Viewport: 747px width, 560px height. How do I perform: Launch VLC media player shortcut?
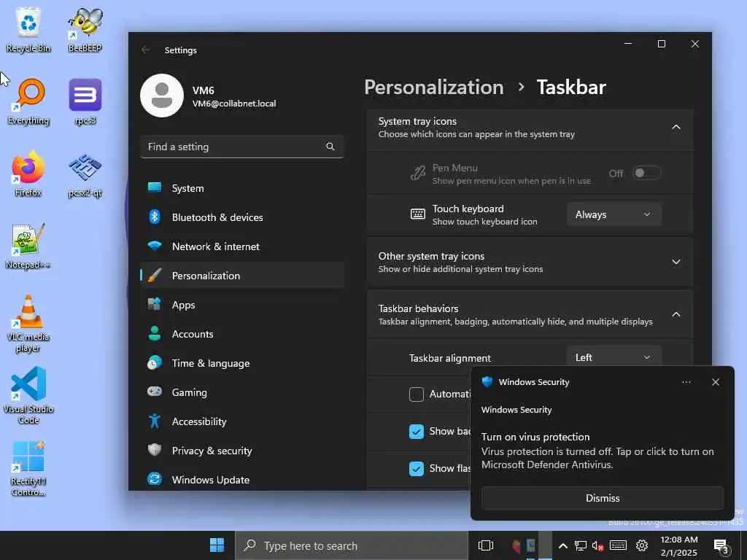[x=28, y=324]
